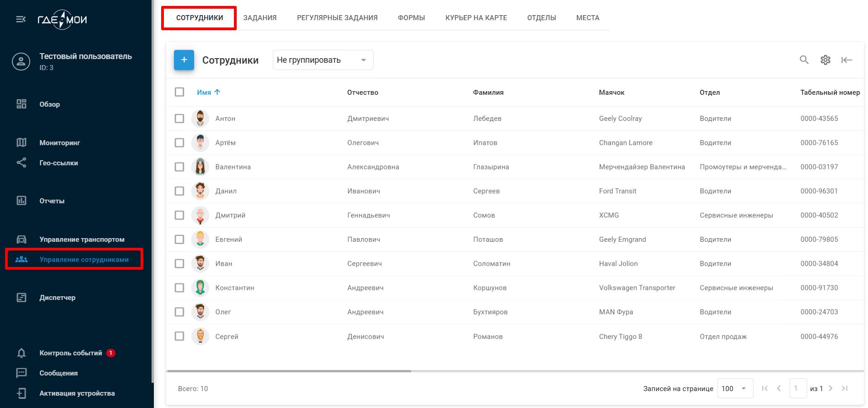Tick the checkbox for Антон Лебедев
Image resolution: width=868 pixels, height=408 pixels.
click(179, 119)
